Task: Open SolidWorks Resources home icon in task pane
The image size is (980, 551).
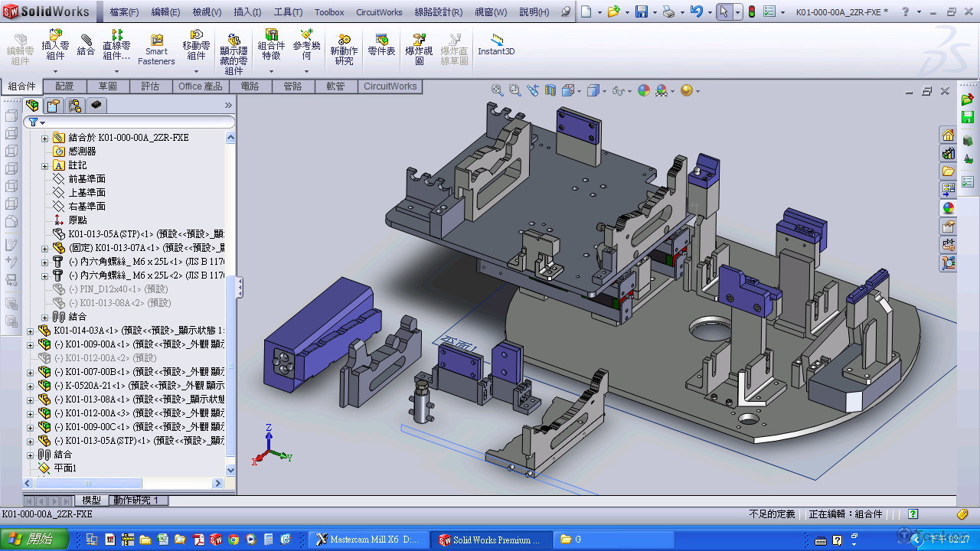Action: click(948, 135)
